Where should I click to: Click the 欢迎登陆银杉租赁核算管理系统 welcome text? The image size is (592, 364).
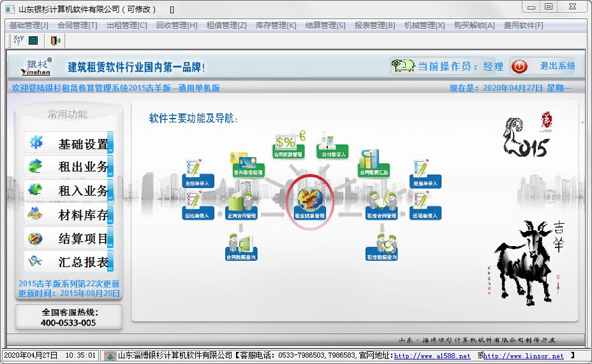coord(115,88)
